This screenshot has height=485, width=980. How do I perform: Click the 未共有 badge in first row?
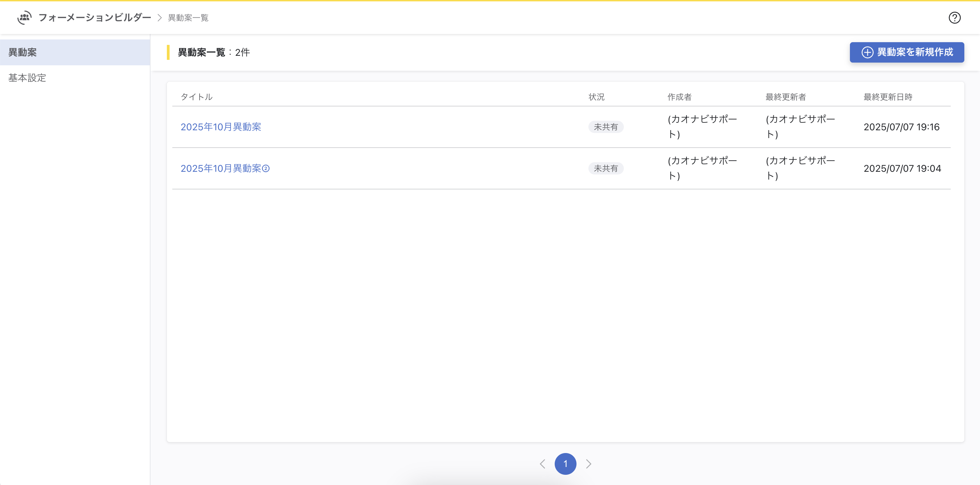coord(606,127)
